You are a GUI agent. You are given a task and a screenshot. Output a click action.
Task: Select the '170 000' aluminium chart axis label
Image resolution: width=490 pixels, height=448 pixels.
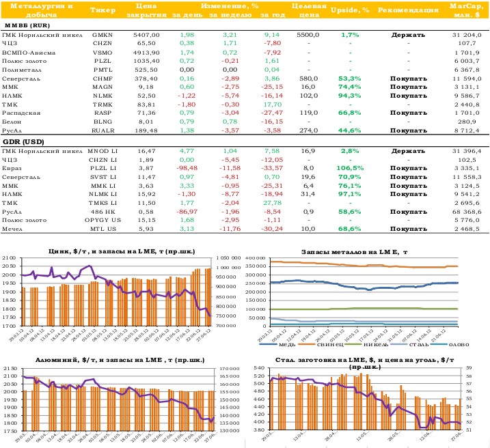230,369
